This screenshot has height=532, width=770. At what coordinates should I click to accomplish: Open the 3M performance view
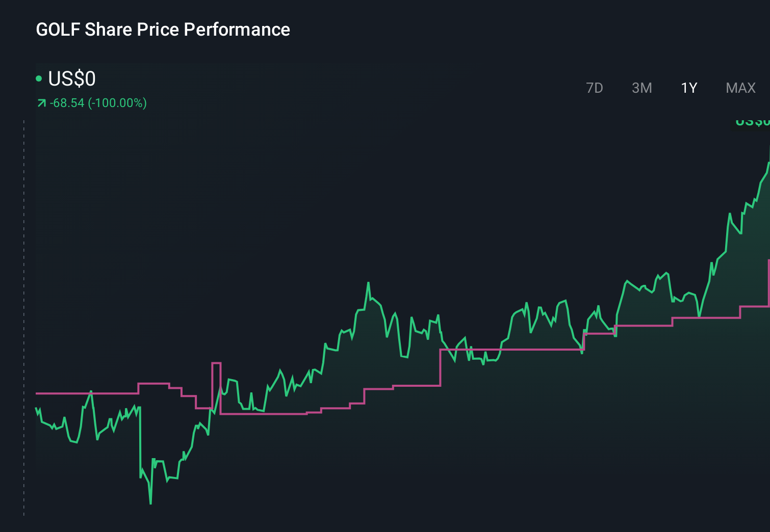[x=641, y=88]
